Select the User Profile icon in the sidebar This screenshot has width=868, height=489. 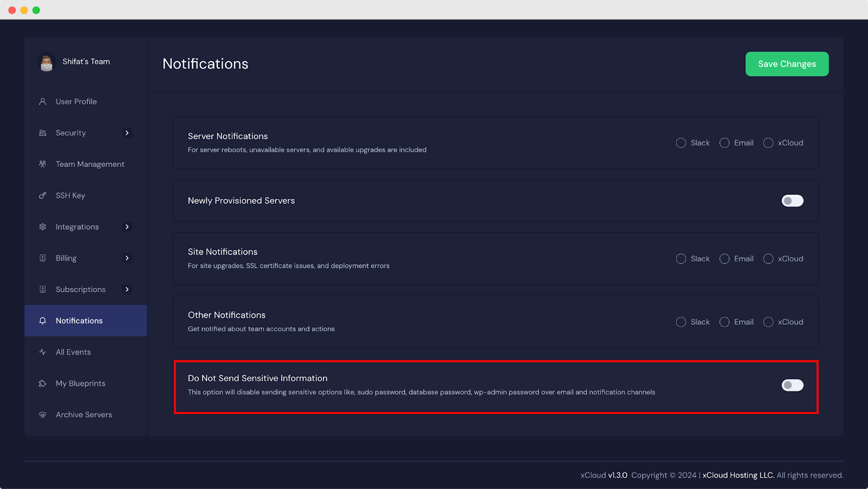pos(42,101)
